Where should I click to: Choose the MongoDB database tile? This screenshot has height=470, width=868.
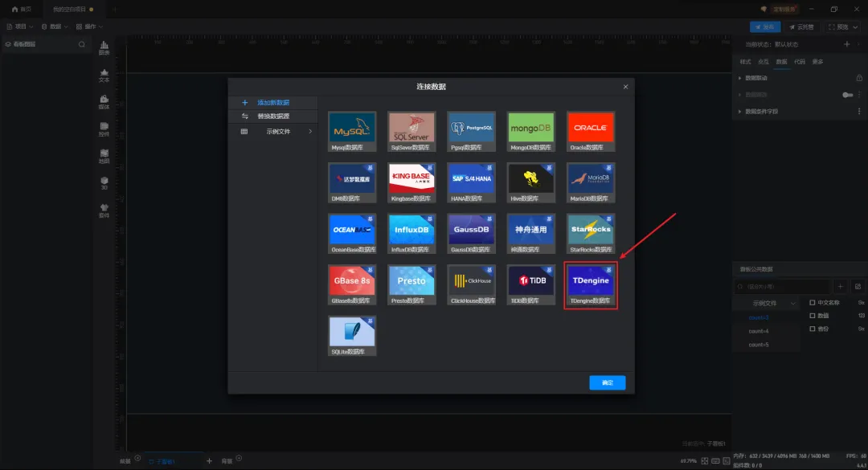(531, 132)
